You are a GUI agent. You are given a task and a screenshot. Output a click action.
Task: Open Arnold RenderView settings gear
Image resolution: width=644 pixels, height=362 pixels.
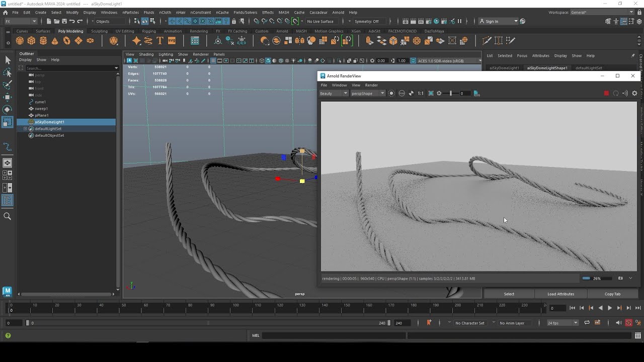[634, 93]
